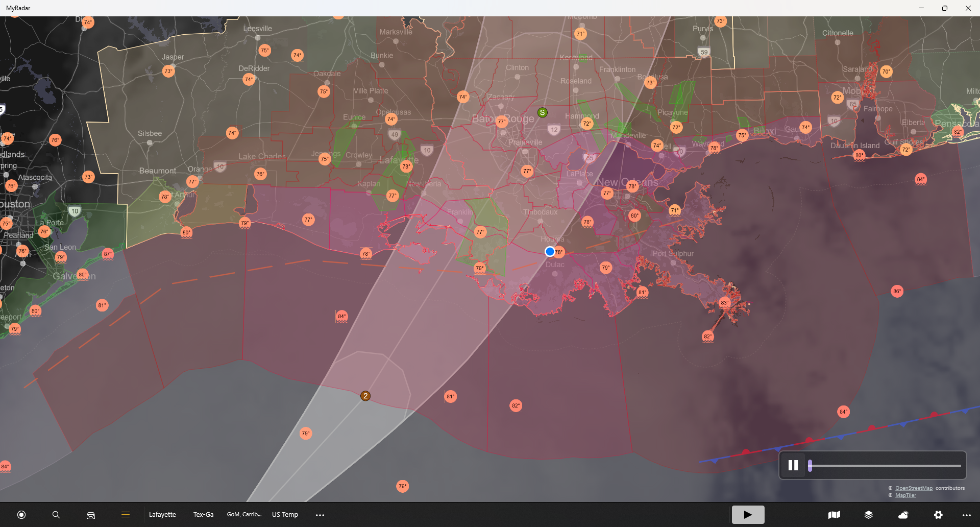
Task: Close the MyRadar window
Action: [968, 8]
